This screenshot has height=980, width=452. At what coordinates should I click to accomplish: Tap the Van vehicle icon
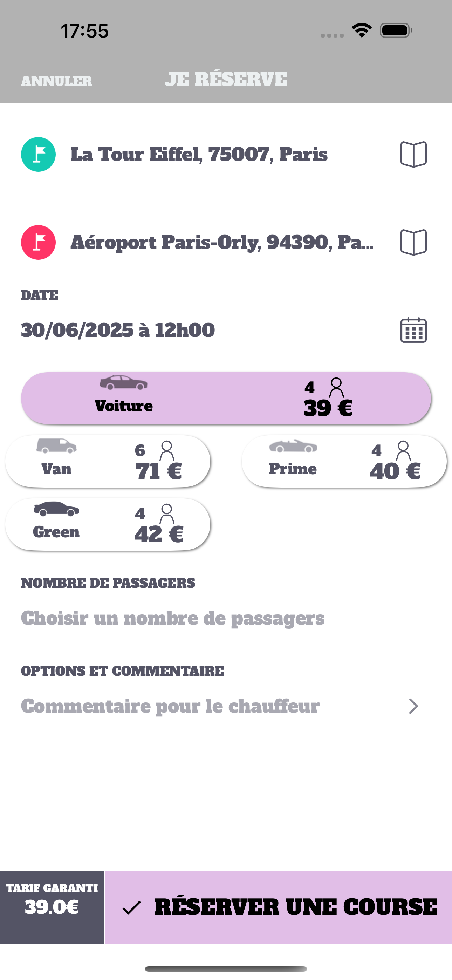point(56,445)
